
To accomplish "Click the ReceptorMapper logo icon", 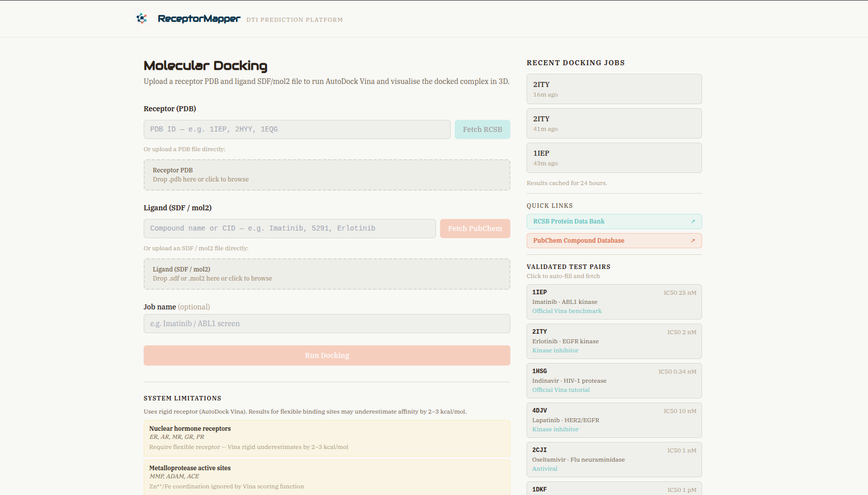I will click(142, 19).
